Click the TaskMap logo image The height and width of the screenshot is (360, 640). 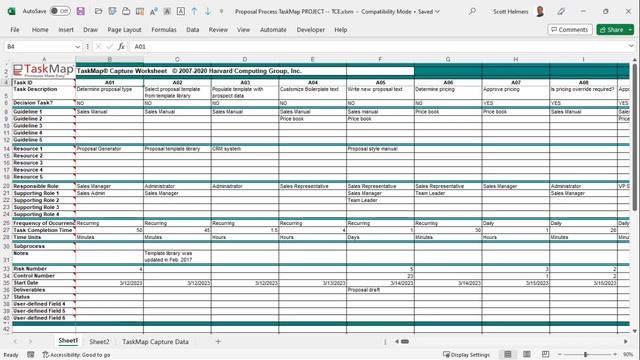click(x=43, y=71)
